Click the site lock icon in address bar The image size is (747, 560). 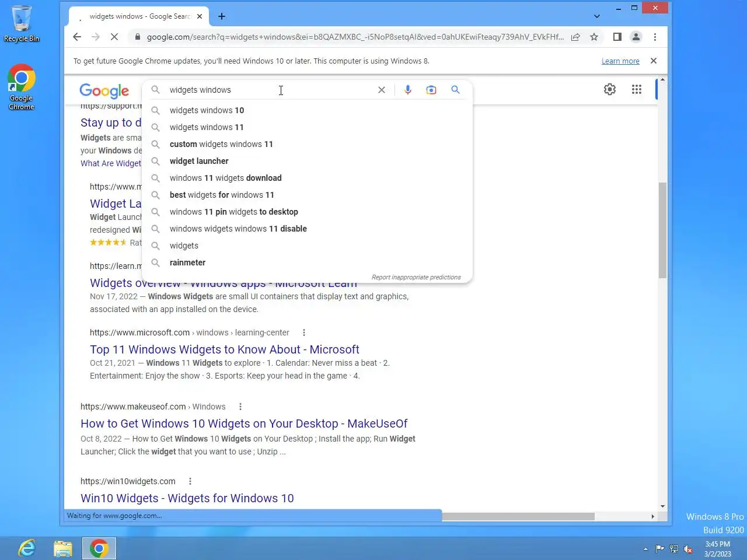coord(137,37)
